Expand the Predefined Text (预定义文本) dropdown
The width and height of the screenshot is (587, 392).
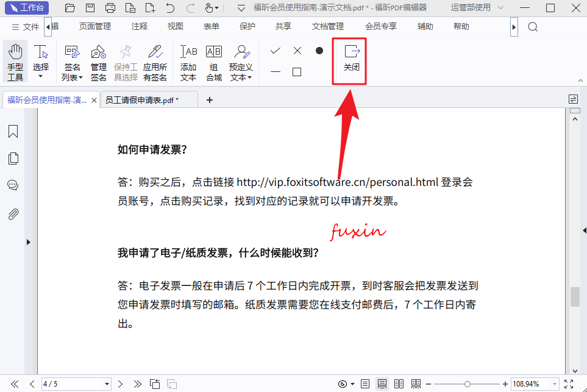point(241,77)
